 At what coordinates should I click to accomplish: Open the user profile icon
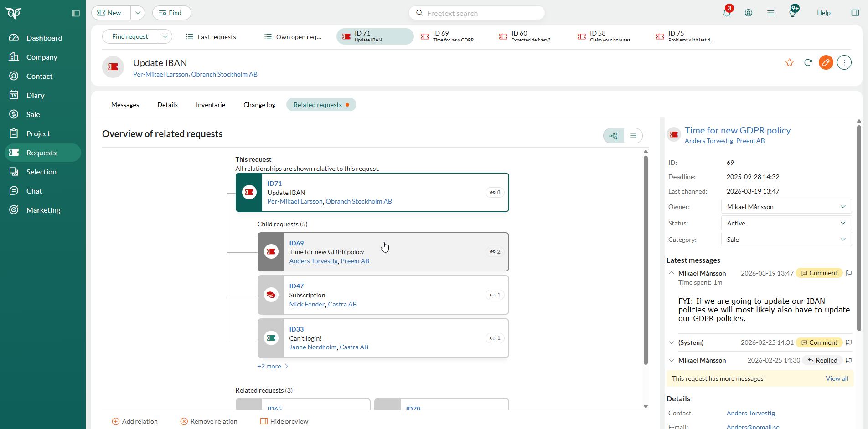pos(749,13)
